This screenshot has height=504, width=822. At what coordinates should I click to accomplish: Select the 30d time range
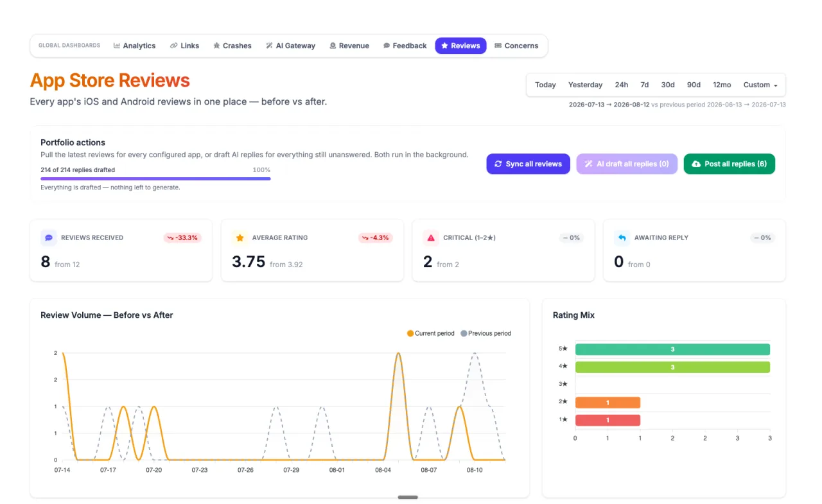tap(668, 85)
